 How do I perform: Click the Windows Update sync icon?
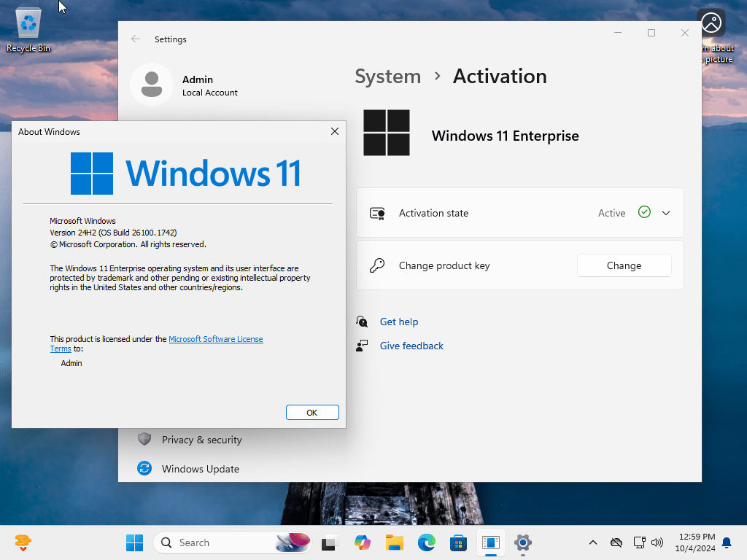coord(144,469)
